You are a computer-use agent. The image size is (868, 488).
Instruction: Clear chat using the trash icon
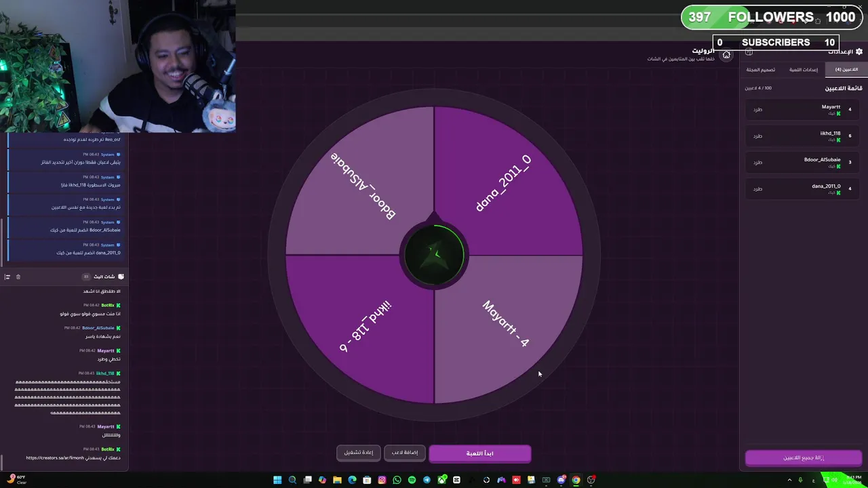18,277
